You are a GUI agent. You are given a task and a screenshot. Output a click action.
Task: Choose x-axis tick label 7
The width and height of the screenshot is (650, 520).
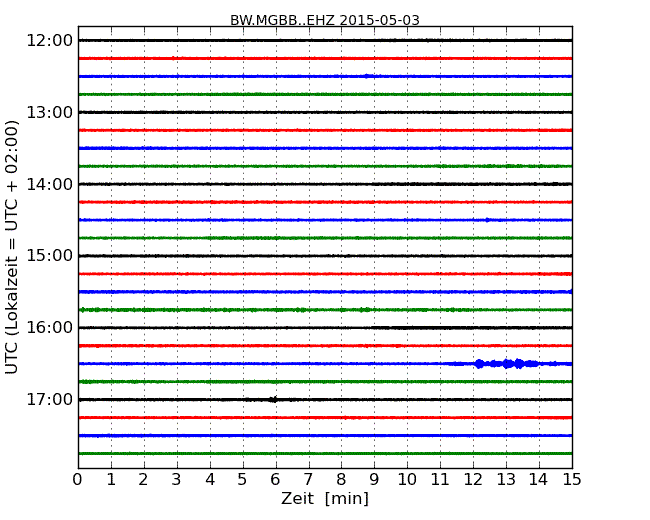[308, 480]
